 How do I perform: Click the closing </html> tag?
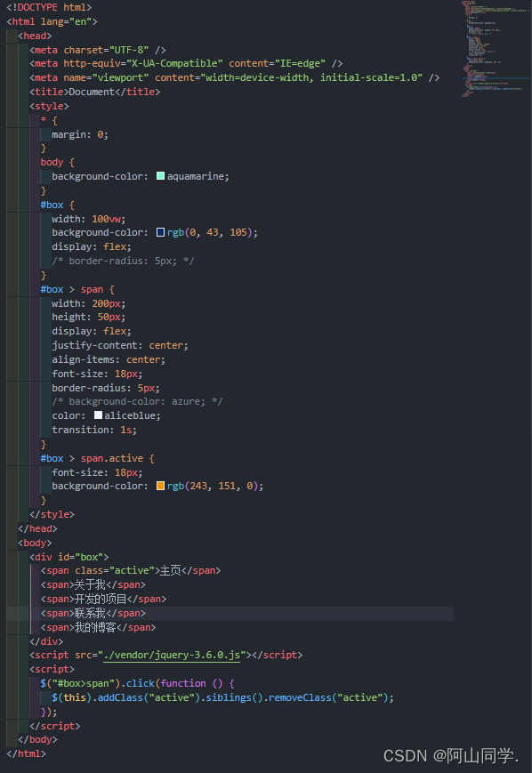point(26,753)
